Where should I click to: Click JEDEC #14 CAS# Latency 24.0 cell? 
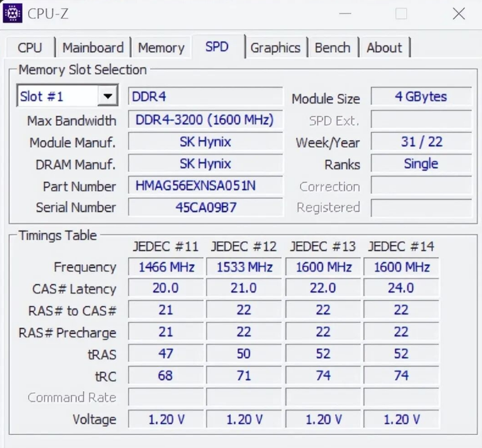401,289
